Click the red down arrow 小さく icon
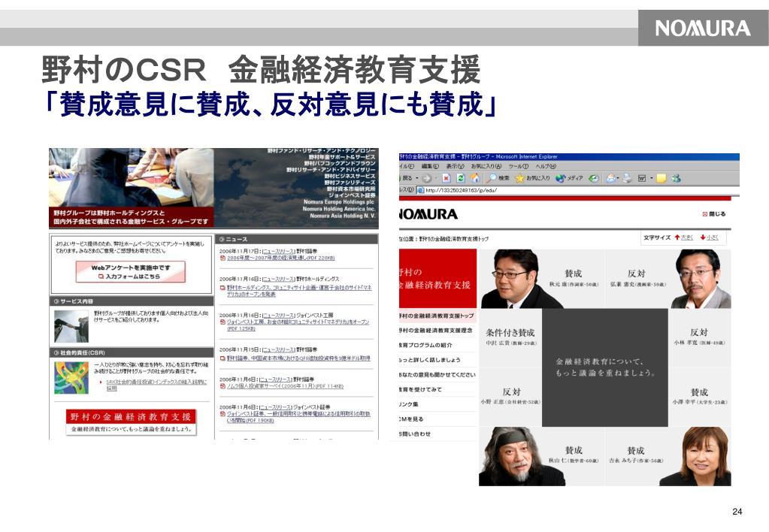This screenshot has width=769, height=532. (703, 237)
